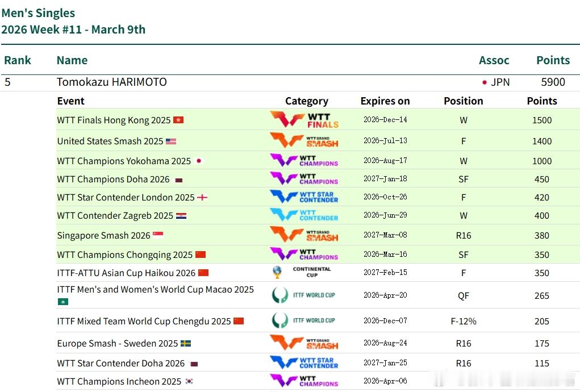Screen dimensions: 580x392
Task: Open ITTF-ATTU Asian Cup Haikou 2026 event
Action: pos(126,273)
